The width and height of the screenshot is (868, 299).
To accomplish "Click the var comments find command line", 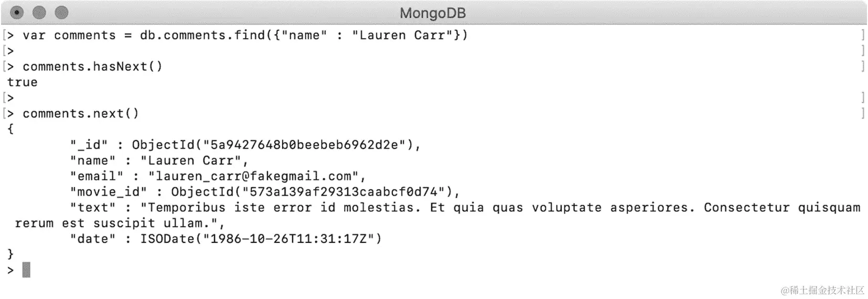I will click(x=245, y=35).
